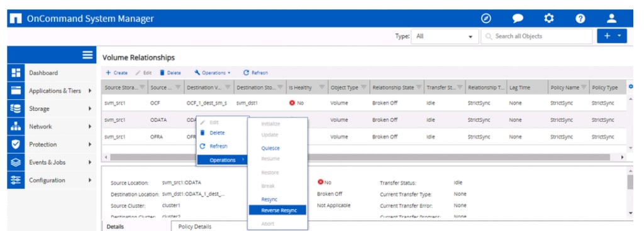The image size is (644, 231).
Task: Expand Applications & Tiers menu arrow
Action: point(89,91)
